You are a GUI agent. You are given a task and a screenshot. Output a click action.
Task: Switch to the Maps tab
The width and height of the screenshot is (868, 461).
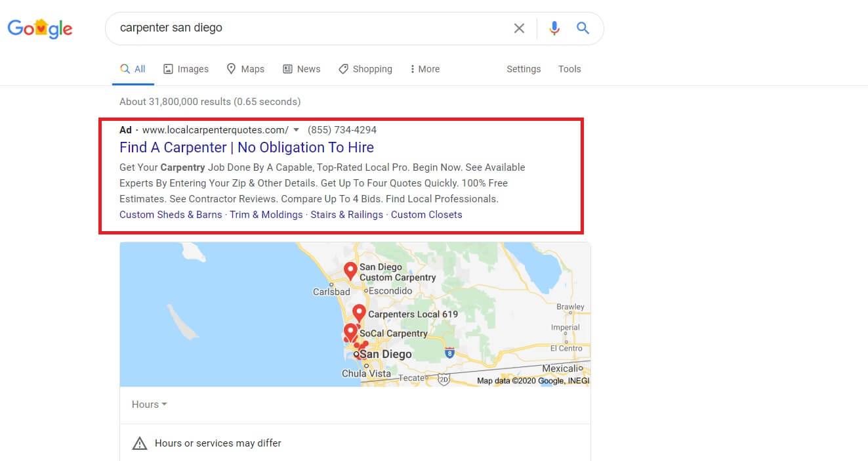coord(245,69)
